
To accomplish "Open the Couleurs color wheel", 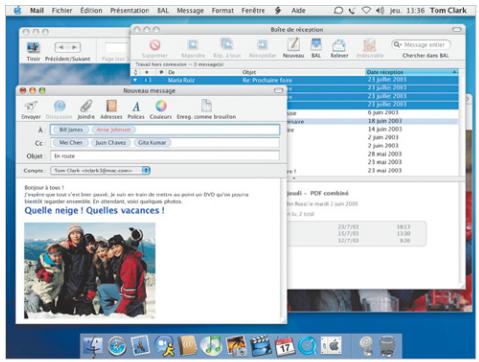I will pyautogui.click(x=161, y=106).
